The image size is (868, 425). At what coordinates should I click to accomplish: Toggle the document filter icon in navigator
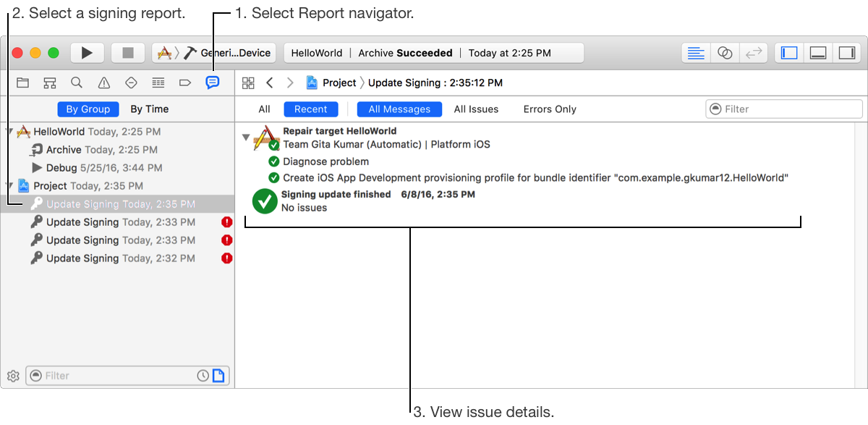click(218, 376)
